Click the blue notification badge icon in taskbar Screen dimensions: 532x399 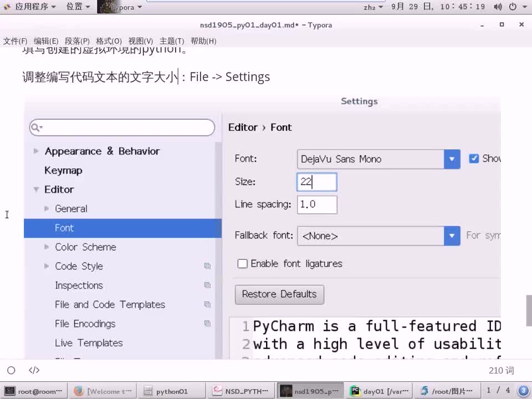pos(523,391)
